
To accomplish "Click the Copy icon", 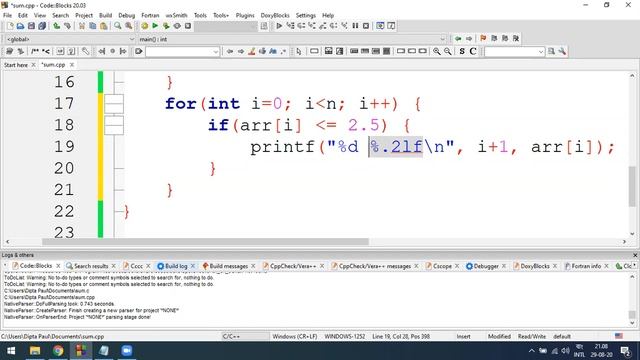I will coord(93,26).
